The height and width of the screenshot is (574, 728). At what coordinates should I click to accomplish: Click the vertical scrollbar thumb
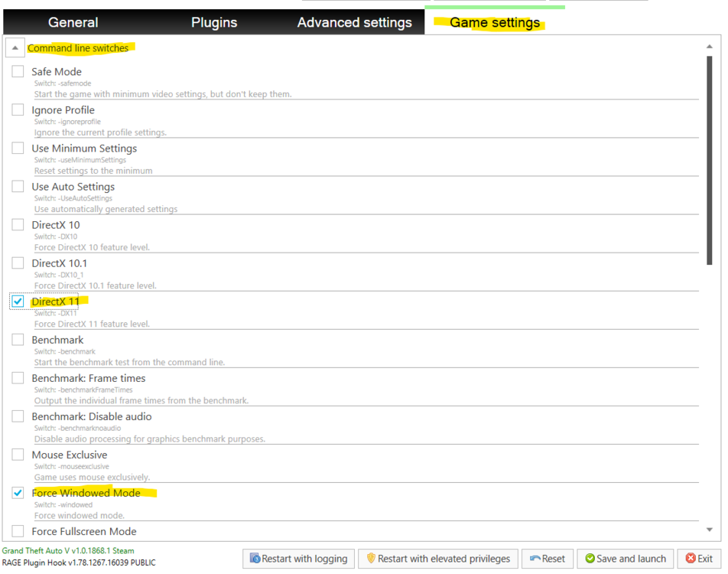710,161
